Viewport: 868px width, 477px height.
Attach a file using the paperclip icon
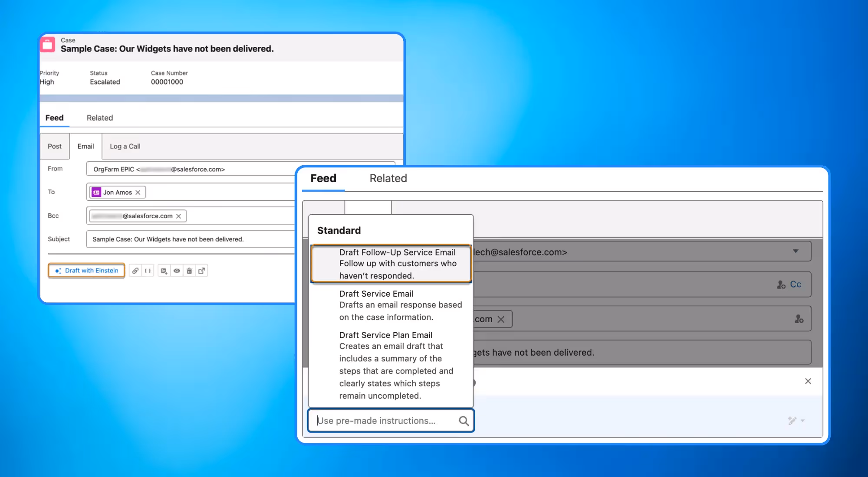pos(135,271)
